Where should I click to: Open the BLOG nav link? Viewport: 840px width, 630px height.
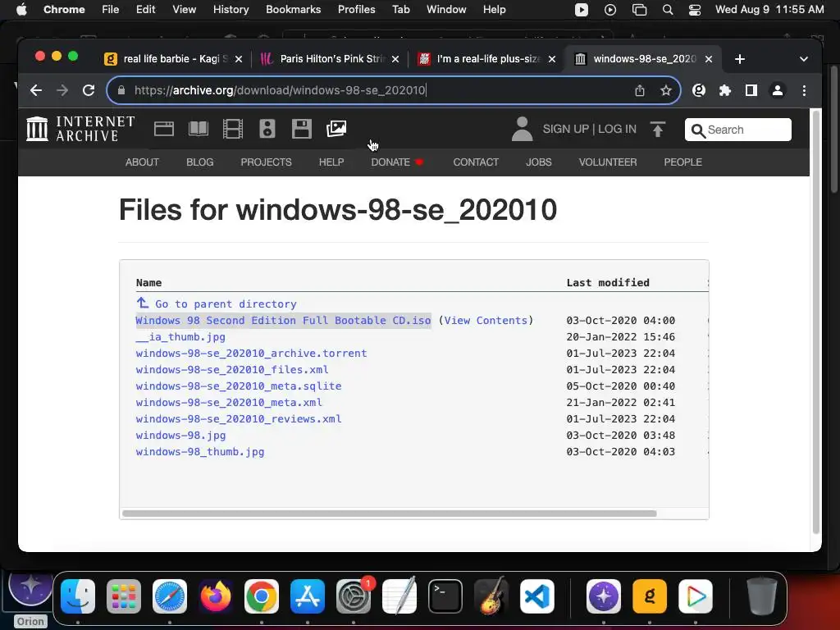(200, 162)
